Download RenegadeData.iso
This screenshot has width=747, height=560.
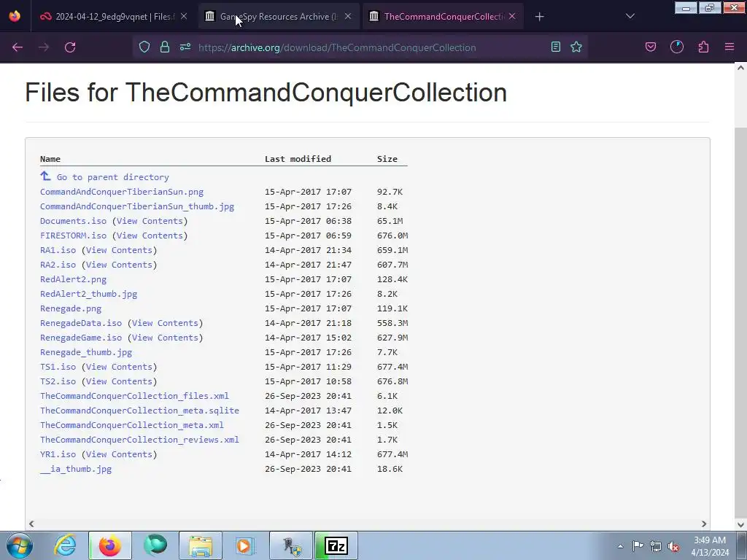click(81, 323)
